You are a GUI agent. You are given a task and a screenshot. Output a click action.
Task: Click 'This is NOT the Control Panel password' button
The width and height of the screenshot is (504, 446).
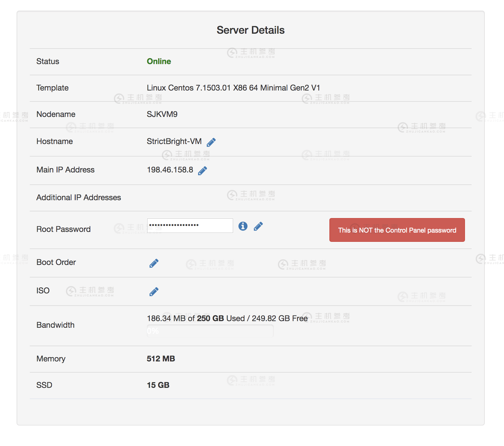[397, 230]
